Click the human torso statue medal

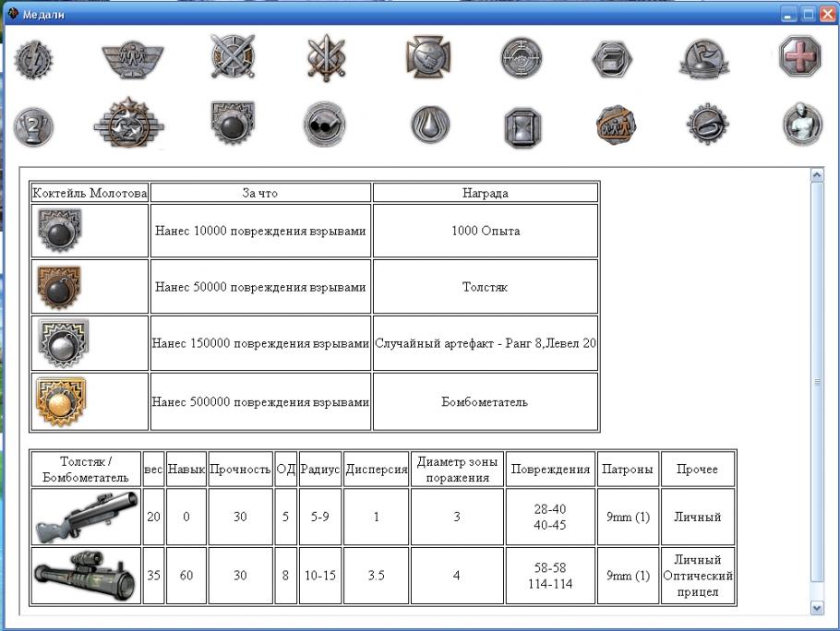(801, 125)
